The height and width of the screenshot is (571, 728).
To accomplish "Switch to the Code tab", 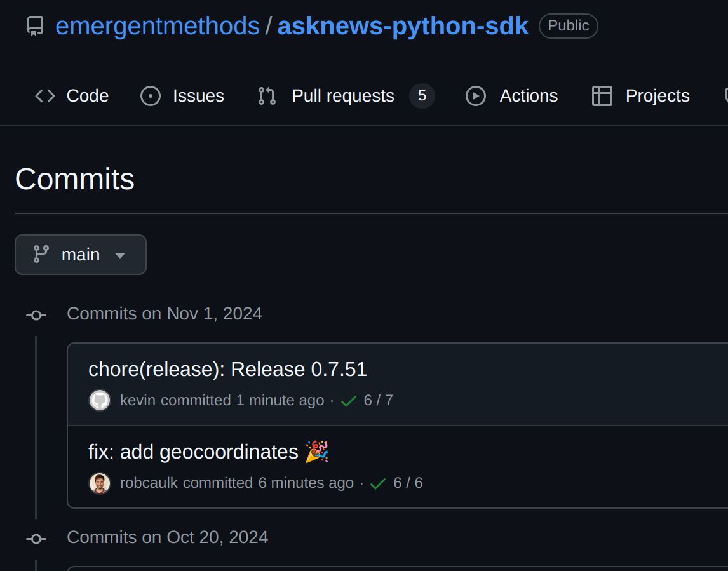I will point(72,96).
